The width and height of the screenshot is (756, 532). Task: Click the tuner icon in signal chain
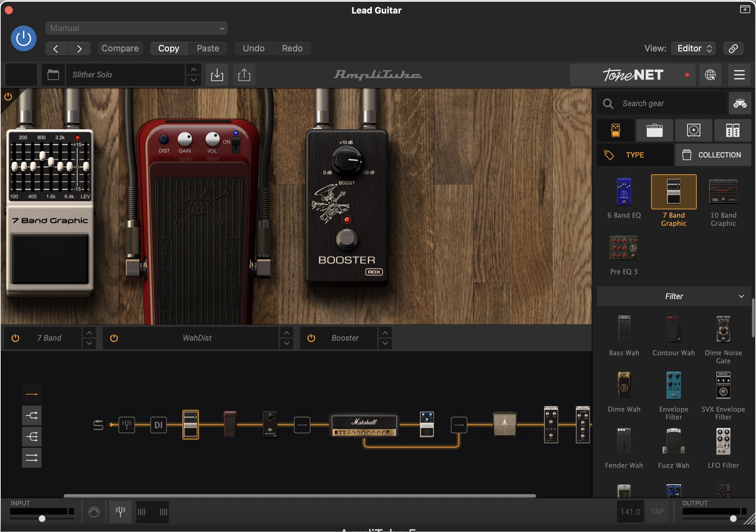[127, 425]
